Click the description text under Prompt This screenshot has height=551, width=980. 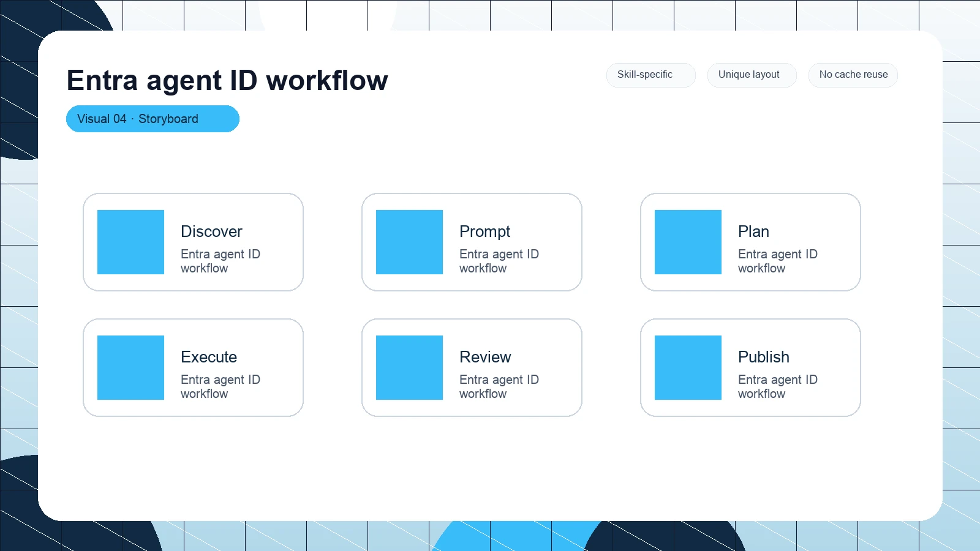pos(499,261)
